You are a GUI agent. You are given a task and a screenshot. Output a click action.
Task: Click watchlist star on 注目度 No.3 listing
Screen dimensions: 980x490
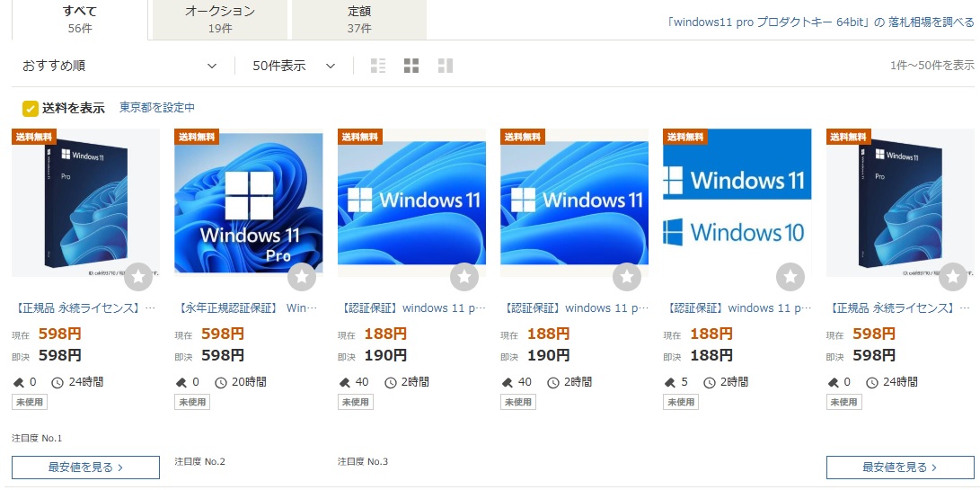(x=464, y=277)
